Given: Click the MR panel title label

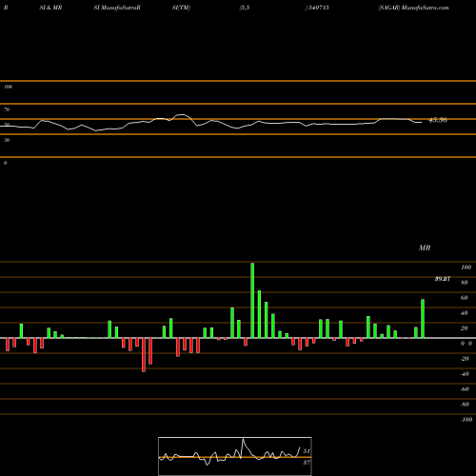Looking at the screenshot, I should coord(425,248).
